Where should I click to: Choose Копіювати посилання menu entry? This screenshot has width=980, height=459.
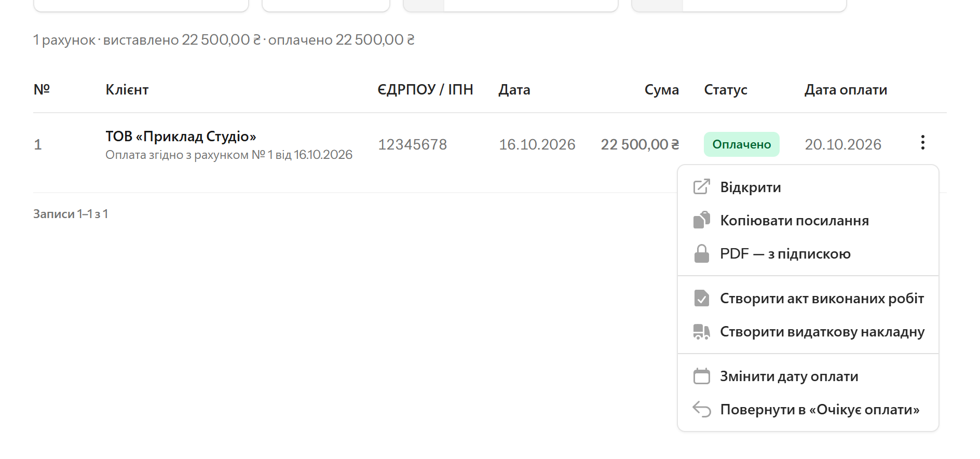point(808,220)
